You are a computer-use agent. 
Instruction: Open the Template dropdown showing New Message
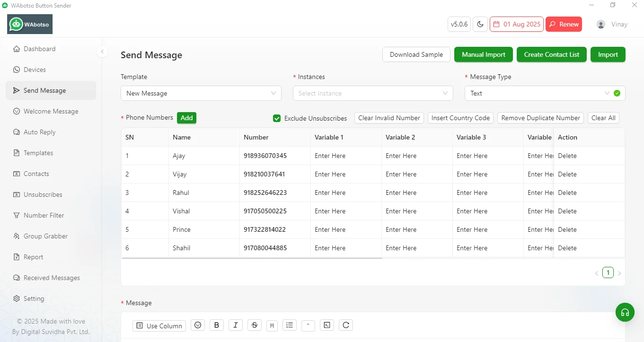pos(201,93)
